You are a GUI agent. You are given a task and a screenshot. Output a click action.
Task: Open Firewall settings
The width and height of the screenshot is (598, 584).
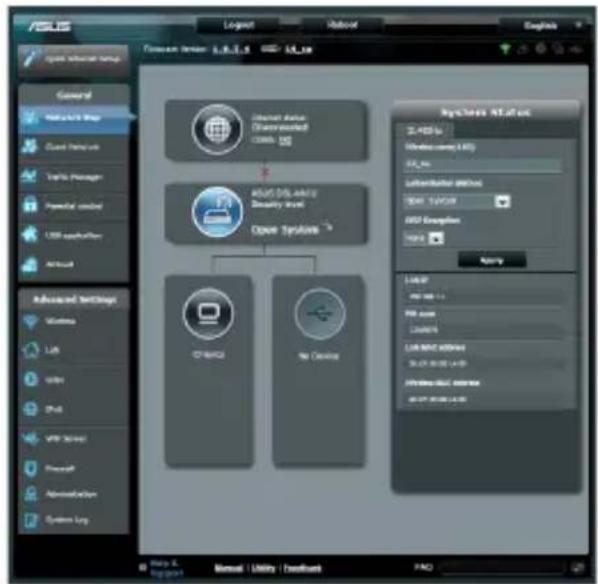pyautogui.click(x=74, y=468)
